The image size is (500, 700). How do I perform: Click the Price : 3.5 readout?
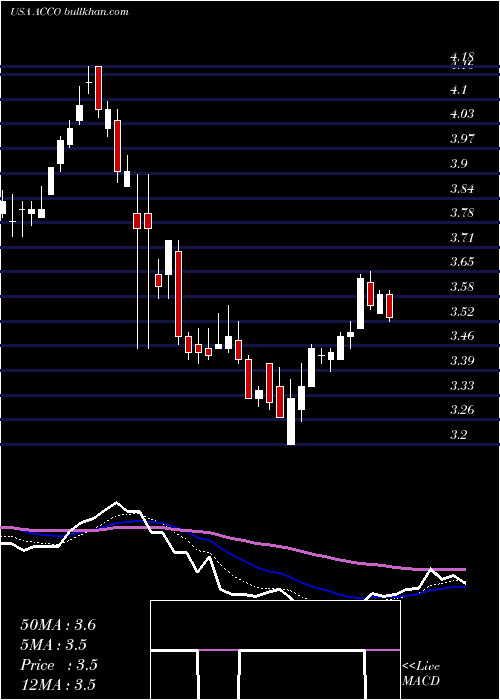point(59,665)
